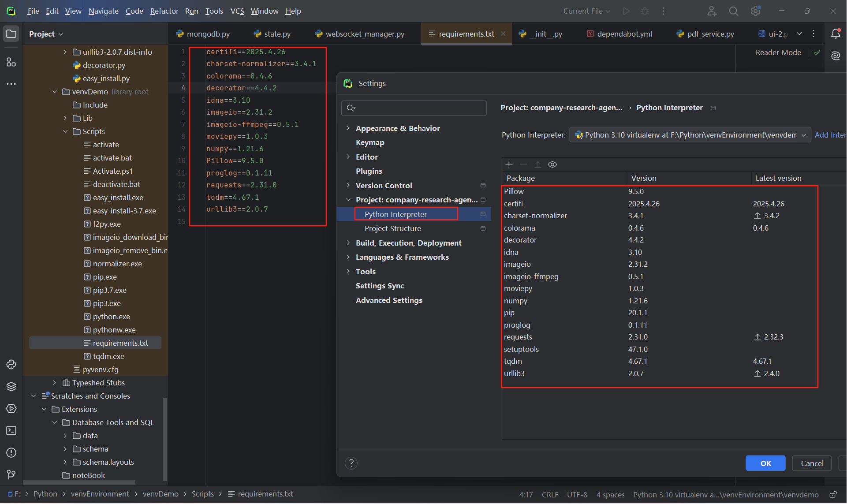Screen dimensions: 847x504
Task: Click the OK button in Settings
Action: (765, 463)
